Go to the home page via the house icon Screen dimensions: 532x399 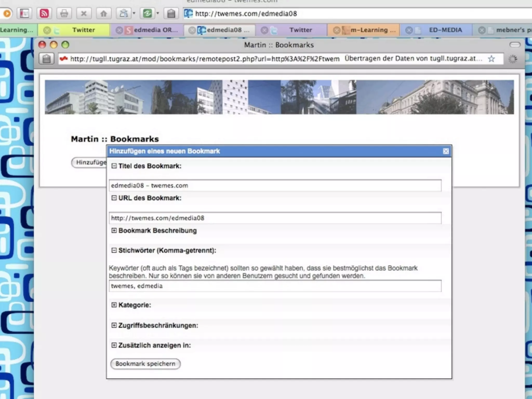coord(103,13)
